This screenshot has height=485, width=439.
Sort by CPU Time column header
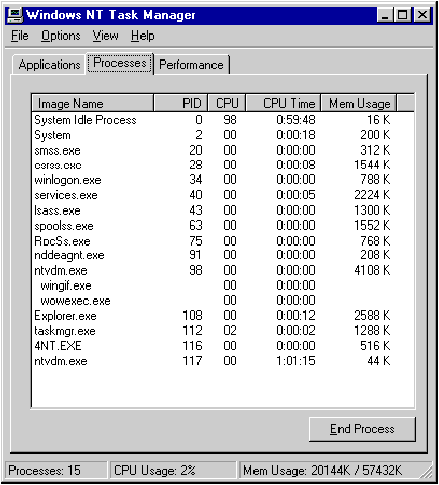tap(283, 103)
